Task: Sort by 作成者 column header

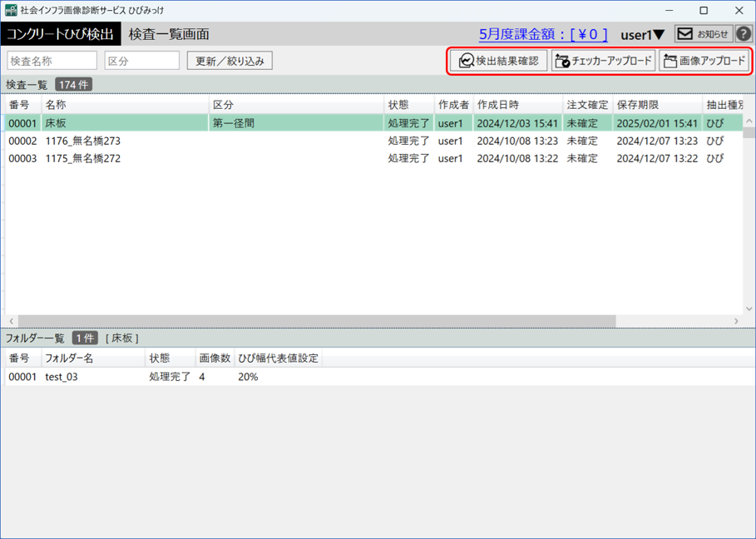Action: pyautogui.click(x=453, y=105)
